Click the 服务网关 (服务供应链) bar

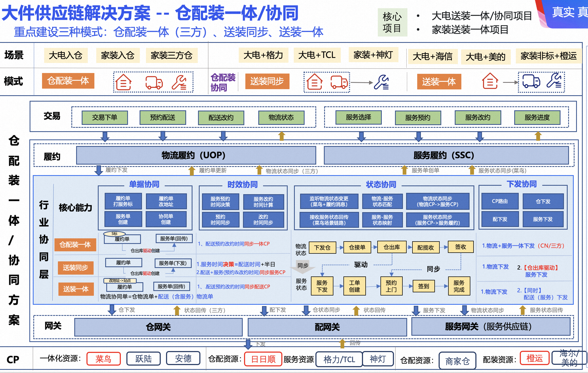pos(490,327)
